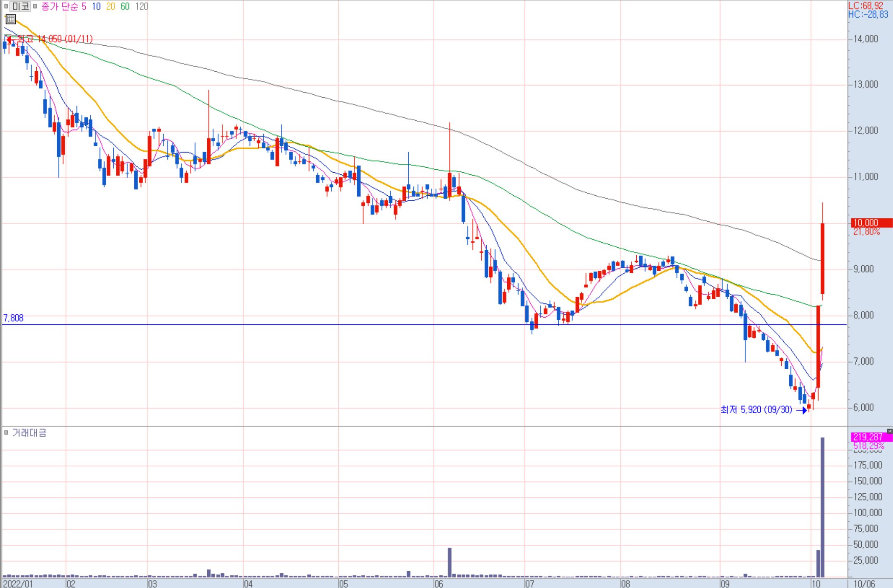Click the small square before 미코
This screenshot has height=588, width=893.
(6, 6)
